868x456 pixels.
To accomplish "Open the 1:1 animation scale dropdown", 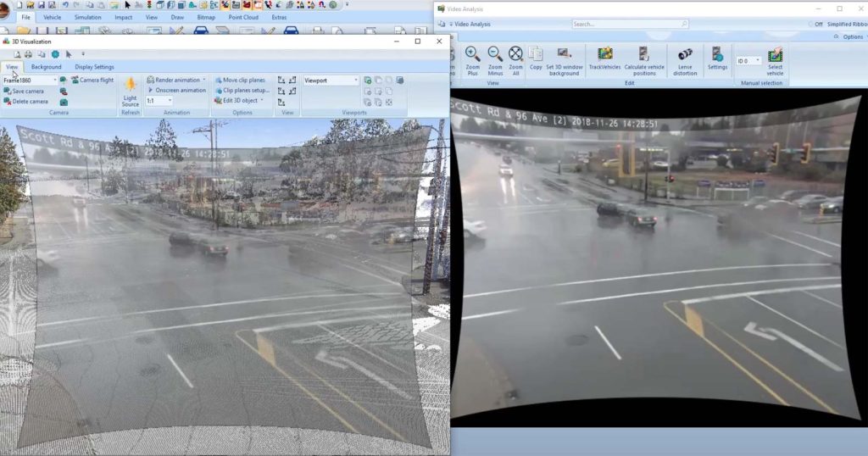I will [170, 101].
